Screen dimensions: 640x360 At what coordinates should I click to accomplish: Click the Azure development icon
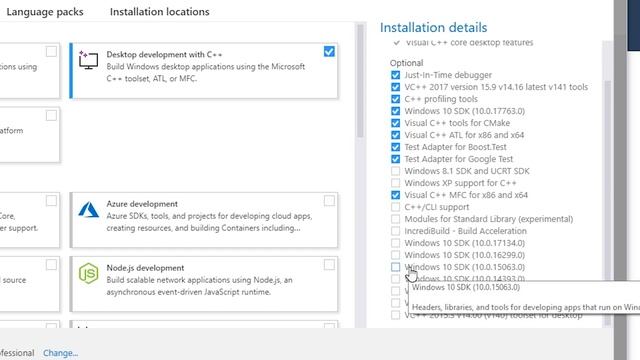coord(88,210)
